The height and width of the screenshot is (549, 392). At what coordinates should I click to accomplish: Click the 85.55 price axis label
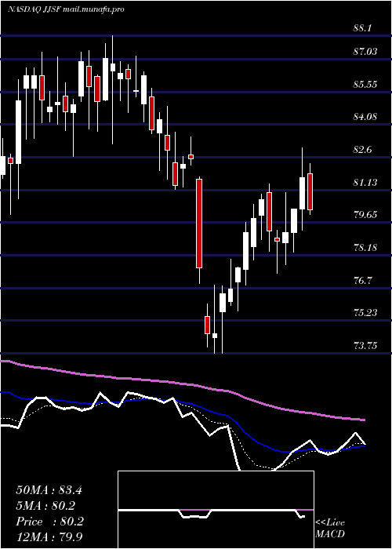coord(365,85)
